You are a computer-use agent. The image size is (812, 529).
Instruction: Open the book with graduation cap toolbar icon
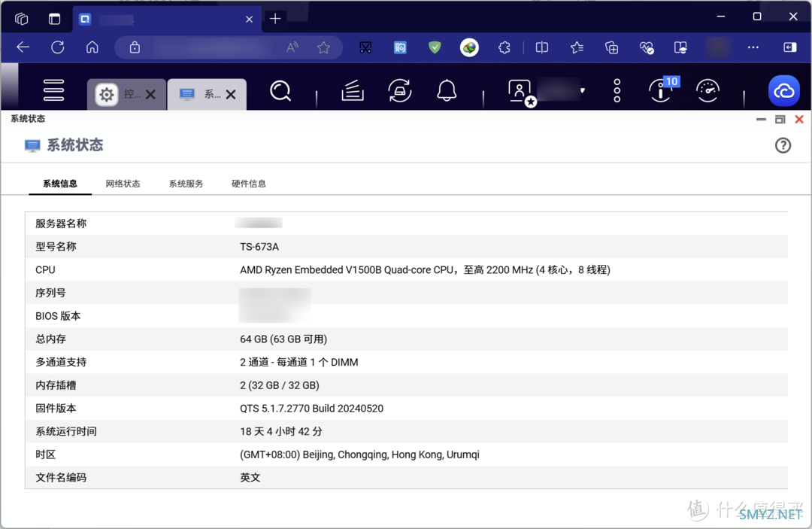pyautogui.click(x=681, y=47)
